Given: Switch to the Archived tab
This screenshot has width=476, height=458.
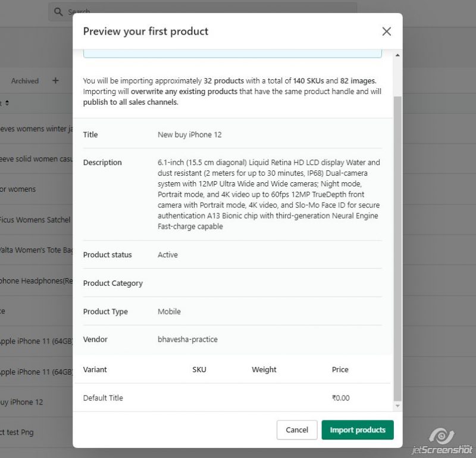Looking at the screenshot, I should click(x=24, y=80).
